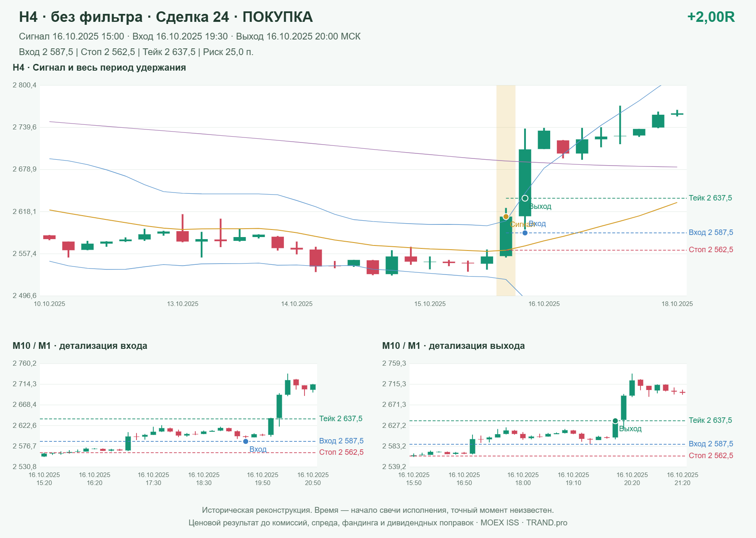
Task: Click heading 'M10 / M1 · детализация выхода'
Action: coord(454,346)
